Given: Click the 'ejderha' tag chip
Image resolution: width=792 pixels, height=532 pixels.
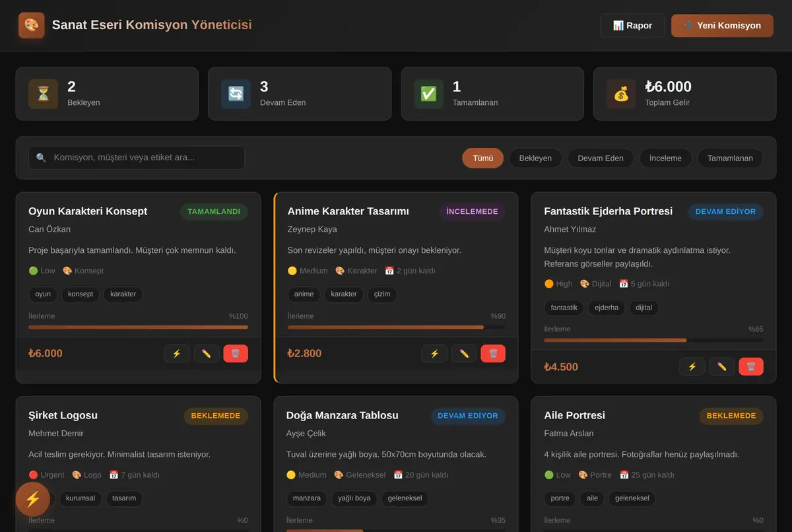Looking at the screenshot, I should pos(606,308).
